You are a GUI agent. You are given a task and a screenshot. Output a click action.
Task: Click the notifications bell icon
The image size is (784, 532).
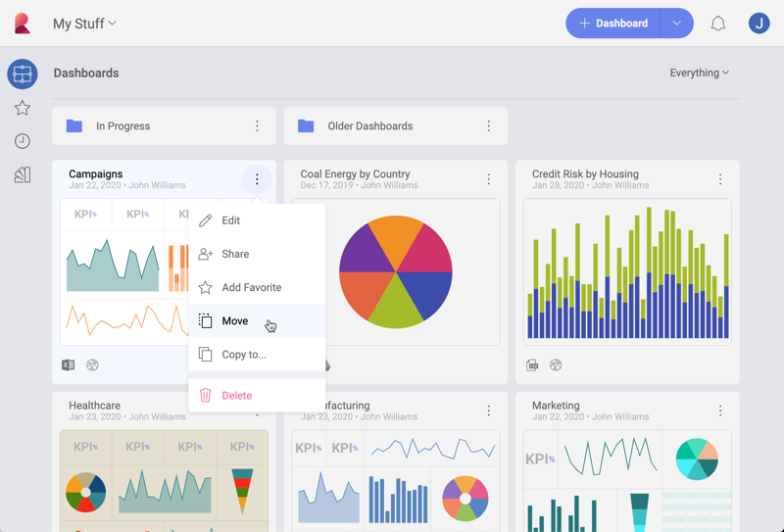click(717, 24)
